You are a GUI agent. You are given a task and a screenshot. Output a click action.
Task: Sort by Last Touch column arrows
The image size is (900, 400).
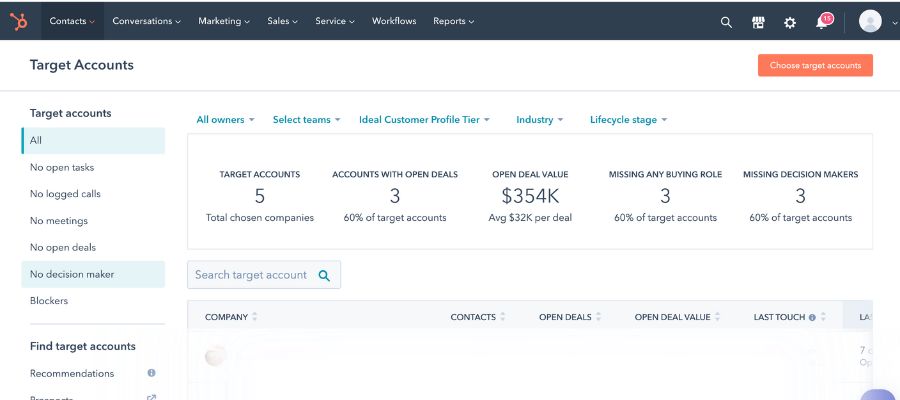tap(823, 317)
